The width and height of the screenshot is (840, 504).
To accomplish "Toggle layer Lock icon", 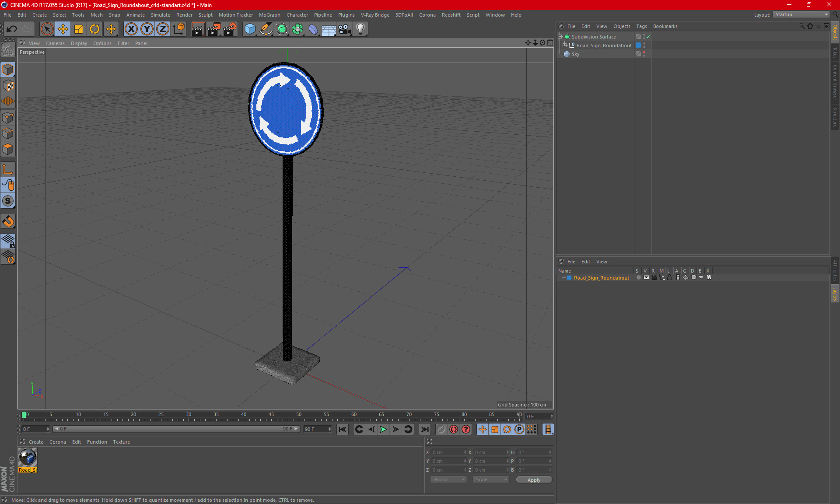I will pos(669,277).
